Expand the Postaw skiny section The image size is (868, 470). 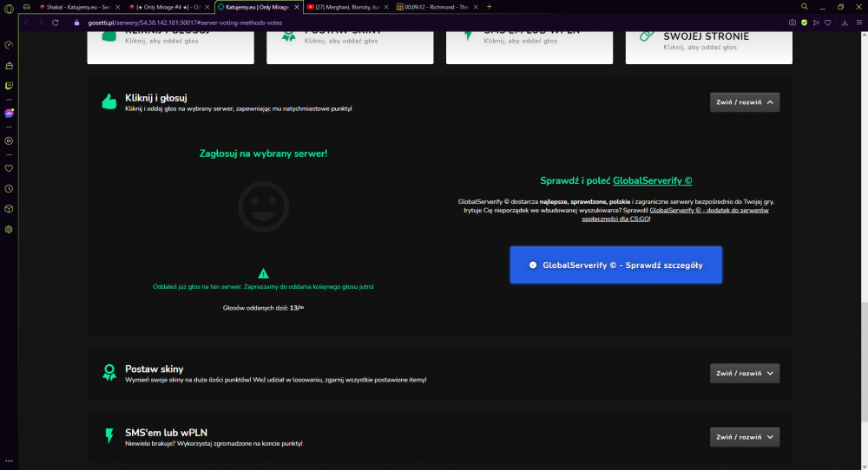(745, 373)
